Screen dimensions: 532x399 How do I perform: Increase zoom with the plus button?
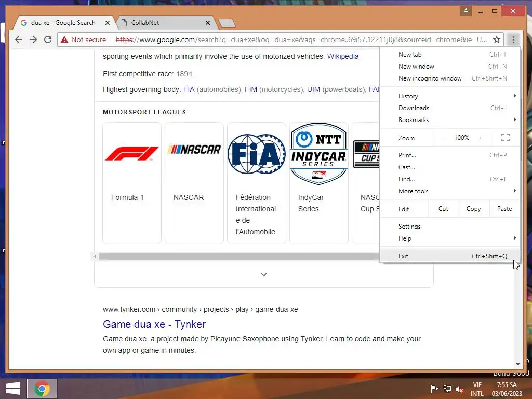coord(481,138)
